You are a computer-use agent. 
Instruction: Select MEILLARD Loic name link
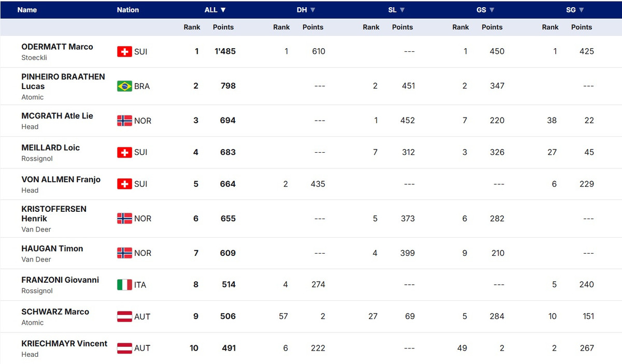pos(50,148)
